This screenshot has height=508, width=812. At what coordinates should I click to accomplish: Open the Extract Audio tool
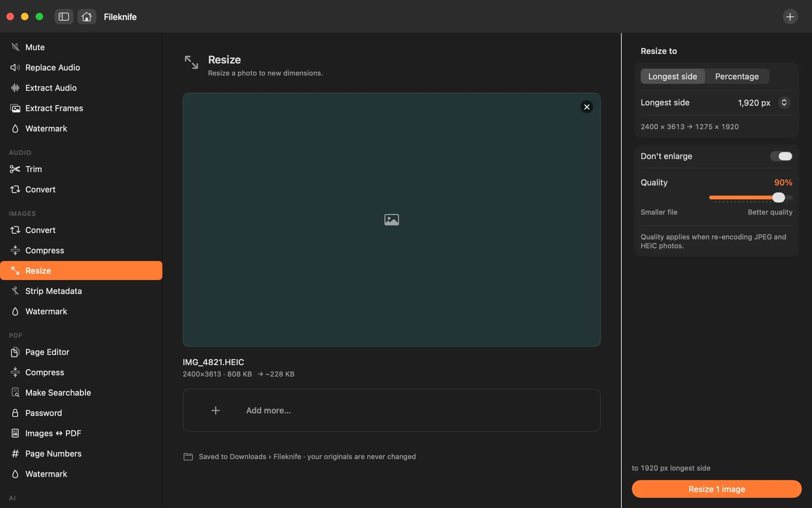pos(81,88)
